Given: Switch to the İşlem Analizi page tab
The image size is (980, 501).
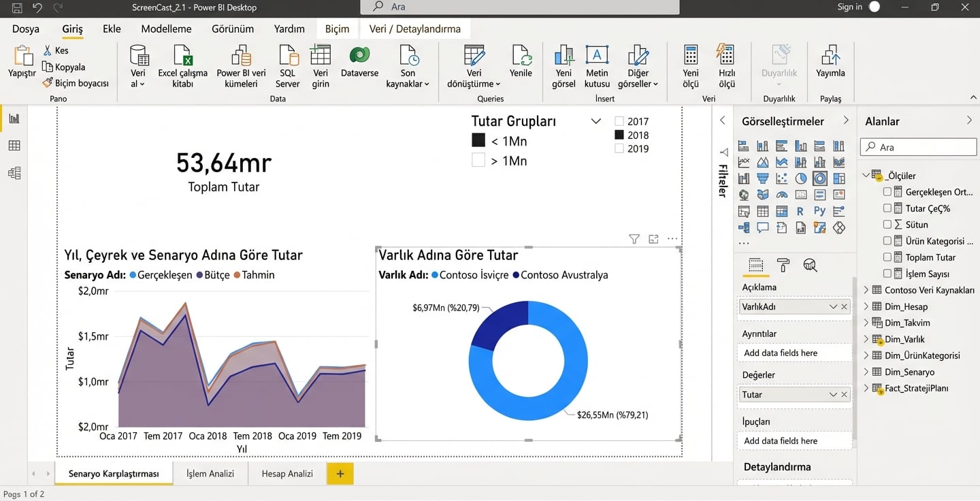Looking at the screenshot, I should (x=210, y=474).
